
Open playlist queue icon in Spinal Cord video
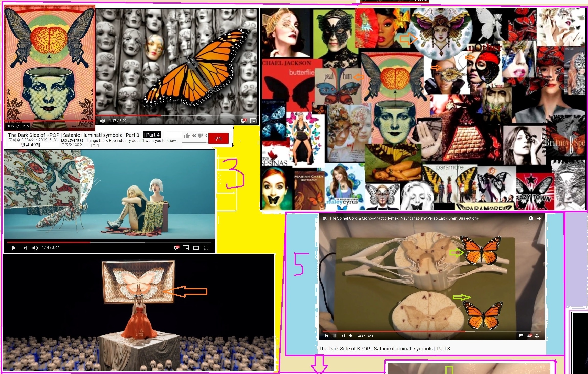325,218
